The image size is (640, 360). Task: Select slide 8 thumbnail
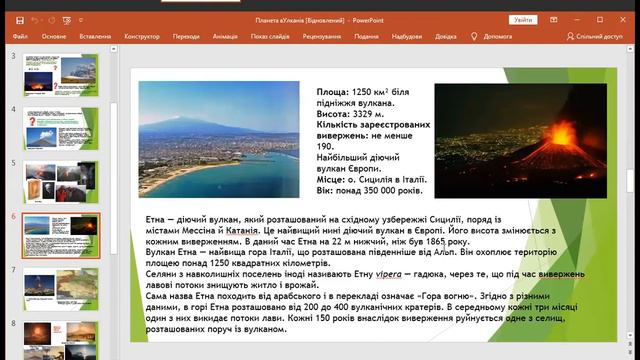(60, 340)
